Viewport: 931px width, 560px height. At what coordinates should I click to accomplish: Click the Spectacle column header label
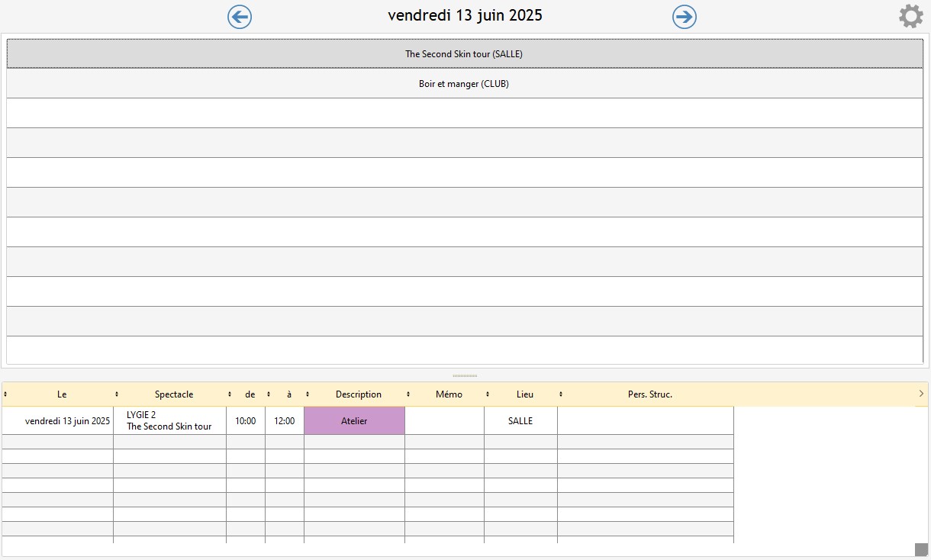(x=174, y=394)
